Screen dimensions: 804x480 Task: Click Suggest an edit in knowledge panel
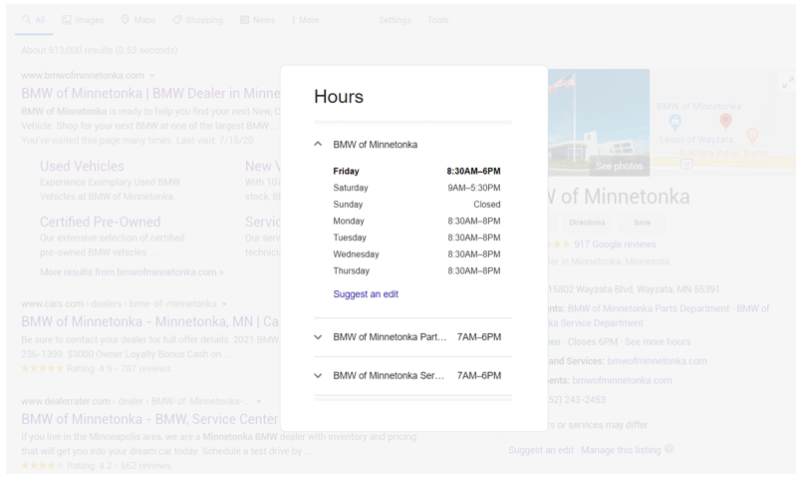(x=541, y=450)
